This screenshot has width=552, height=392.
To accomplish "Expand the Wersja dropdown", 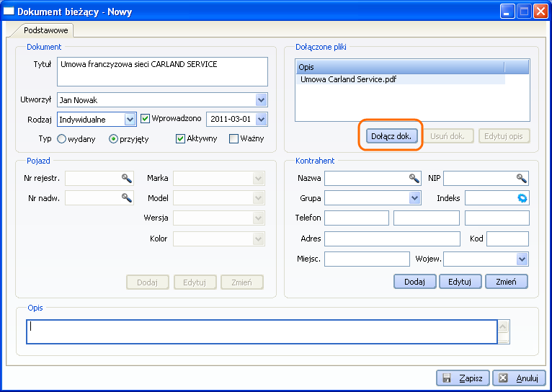I will (x=259, y=218).
